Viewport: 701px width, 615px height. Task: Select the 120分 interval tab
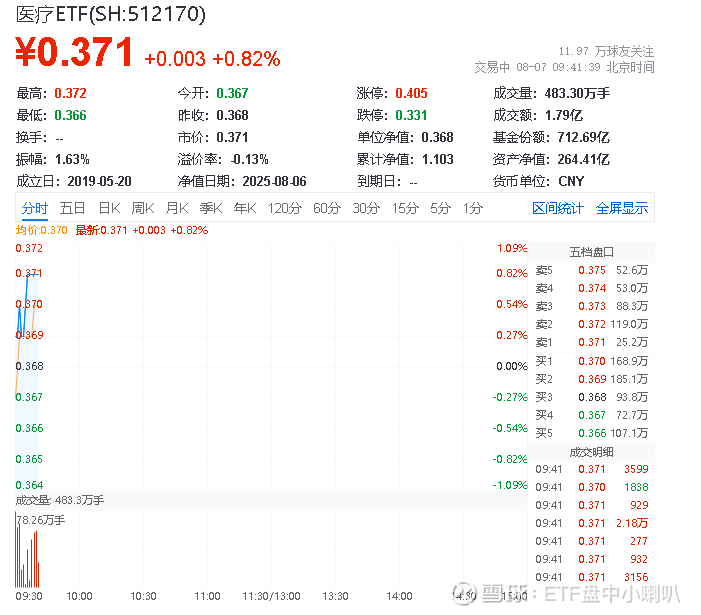click(x=285, y=208)
